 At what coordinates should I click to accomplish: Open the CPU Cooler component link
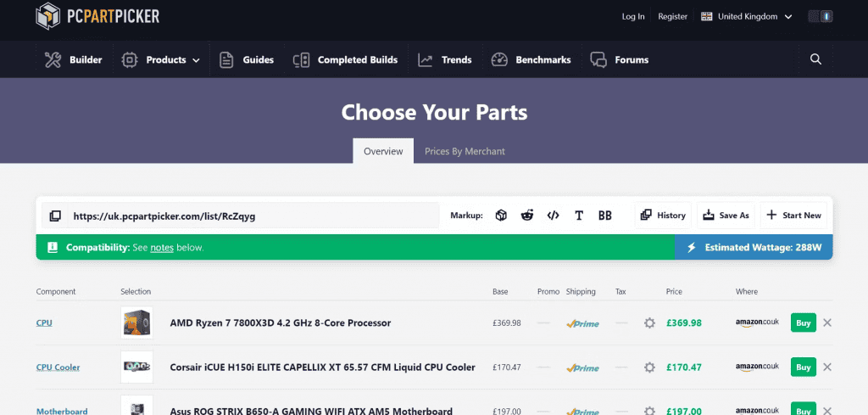58,367
